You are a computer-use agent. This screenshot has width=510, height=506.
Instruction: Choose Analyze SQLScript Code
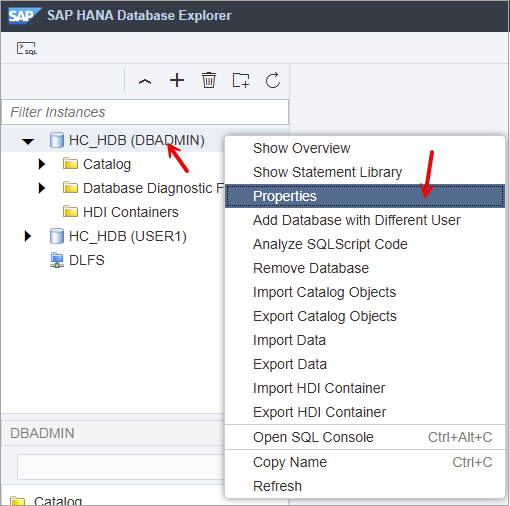click(x=365, y=244)
